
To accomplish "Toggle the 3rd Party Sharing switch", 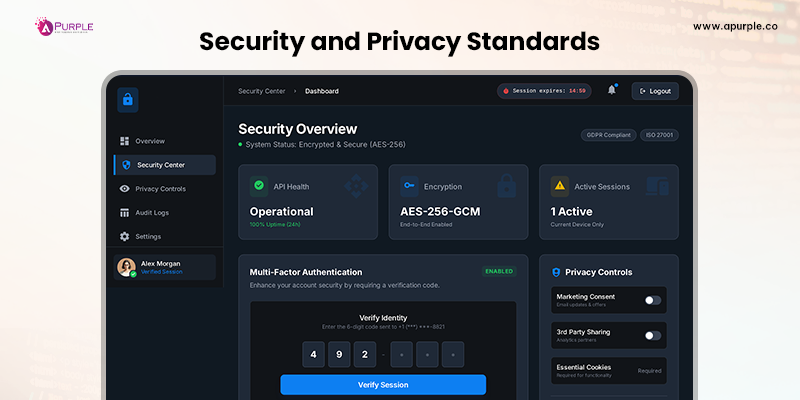I will pos(653,335).
